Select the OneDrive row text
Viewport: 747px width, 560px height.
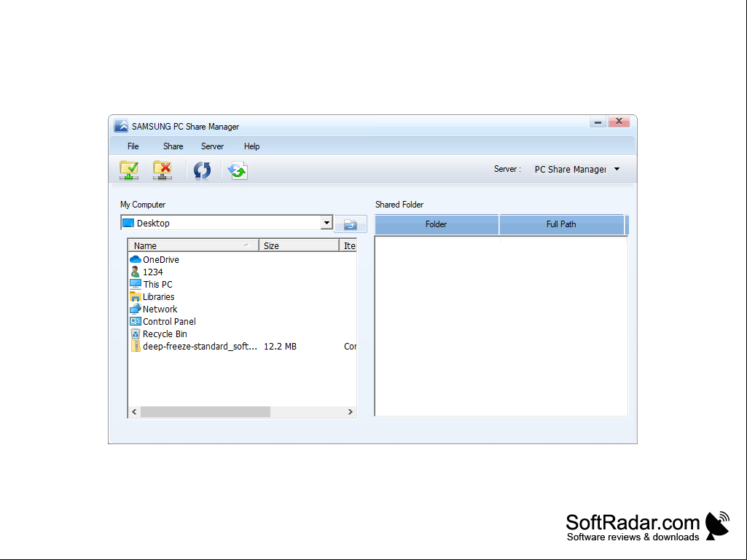pyautogui.click(x=161, y=259)
